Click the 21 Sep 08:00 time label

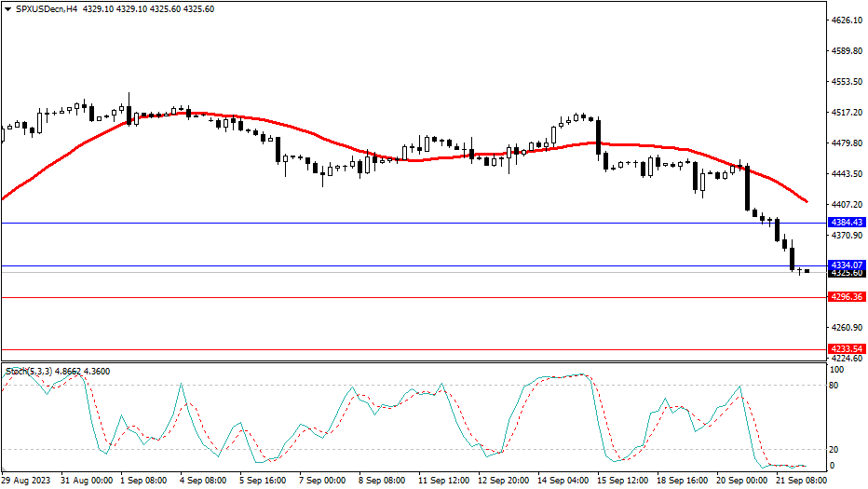click(x=799, y=482)
